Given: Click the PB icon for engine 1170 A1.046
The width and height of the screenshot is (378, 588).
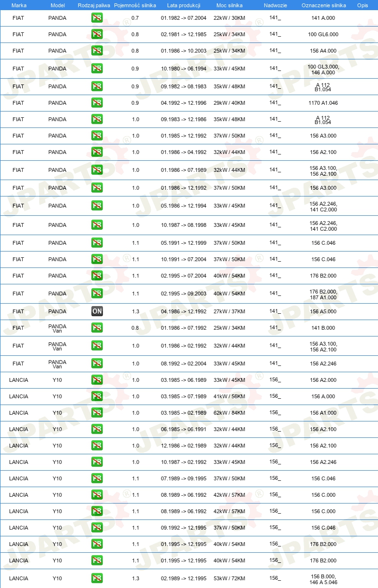Looking at the screenshot, I should (97, 103).
